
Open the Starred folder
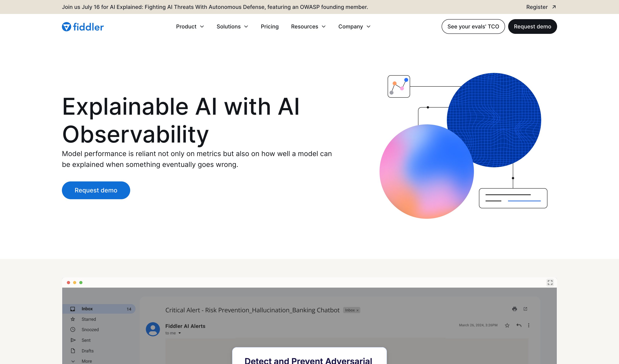pos(89,319)
